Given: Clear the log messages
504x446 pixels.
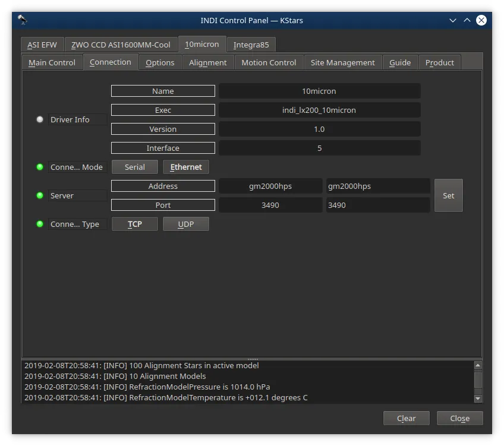Looking at the screenshot, I should coord(407,419).
